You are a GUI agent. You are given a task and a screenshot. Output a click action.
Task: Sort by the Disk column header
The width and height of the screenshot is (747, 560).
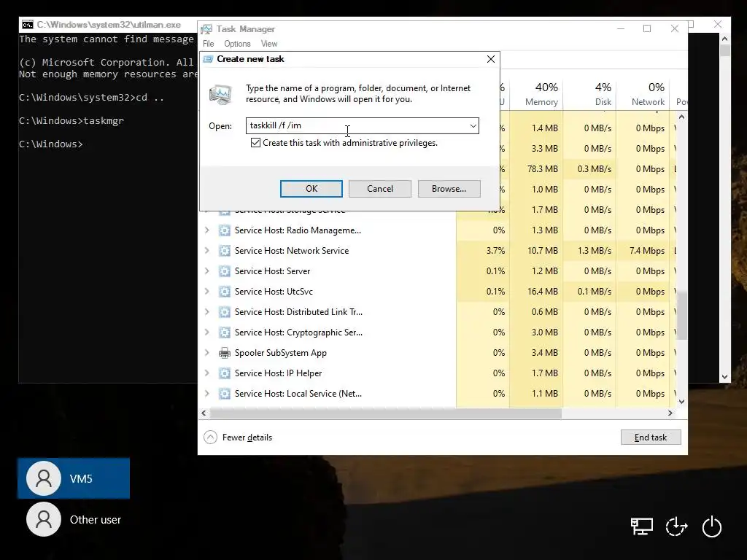[x=589, y=94]
